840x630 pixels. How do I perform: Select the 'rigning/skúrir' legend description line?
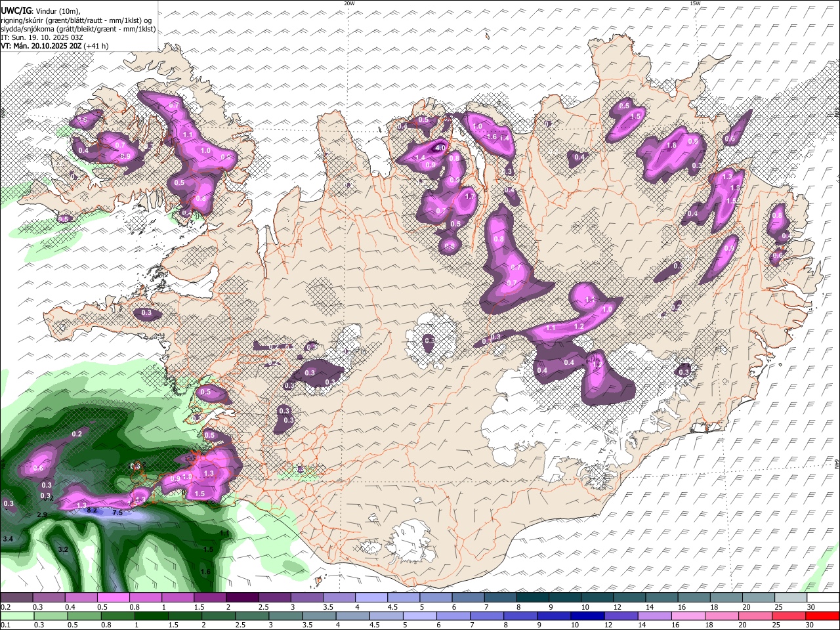pyautogui.click(x=77, y=20)
